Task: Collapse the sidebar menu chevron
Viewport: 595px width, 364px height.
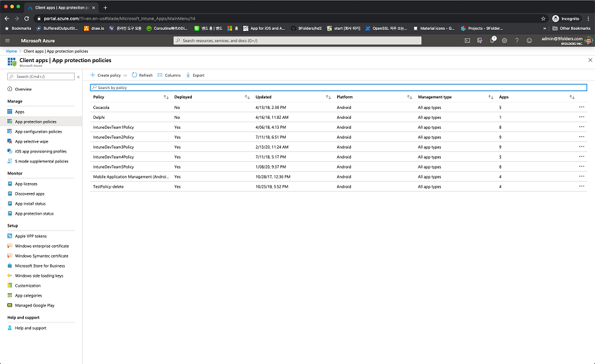Action: click(78, 77)
